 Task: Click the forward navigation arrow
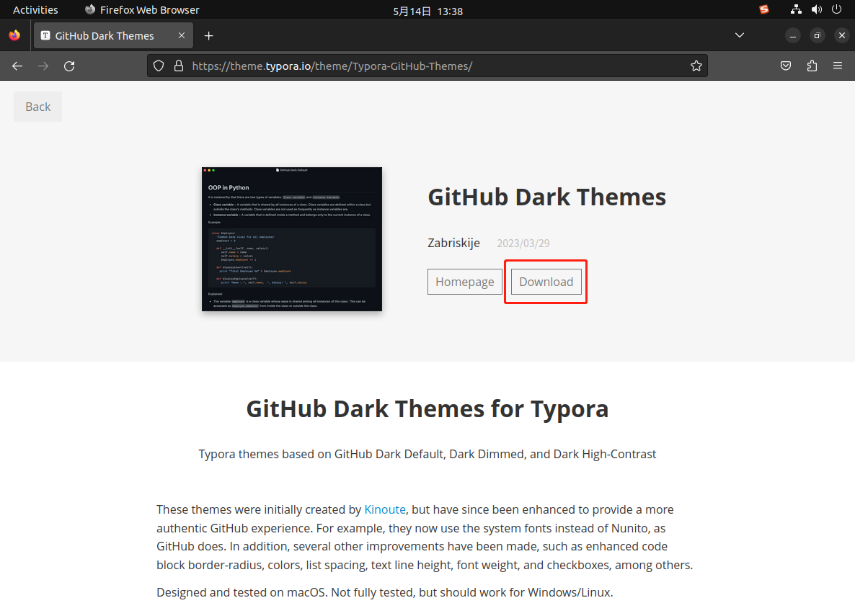click(x=43, y=66)
